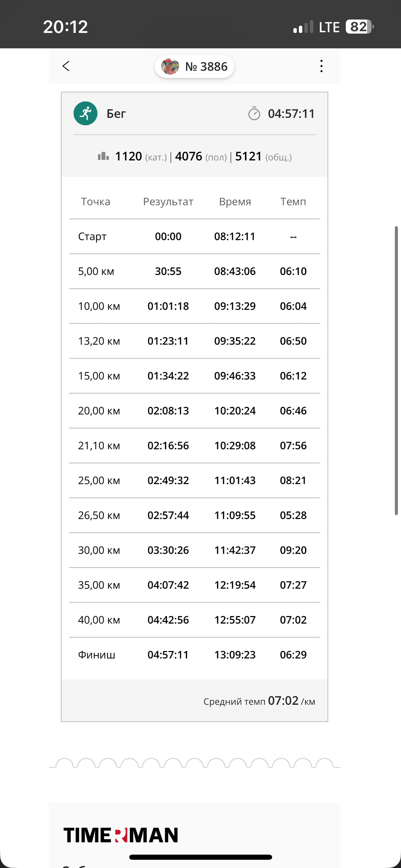Open the № 3886 bib number pill
Image resolution: width=401 pixels, height=868 pixels.
coord(194,67)
